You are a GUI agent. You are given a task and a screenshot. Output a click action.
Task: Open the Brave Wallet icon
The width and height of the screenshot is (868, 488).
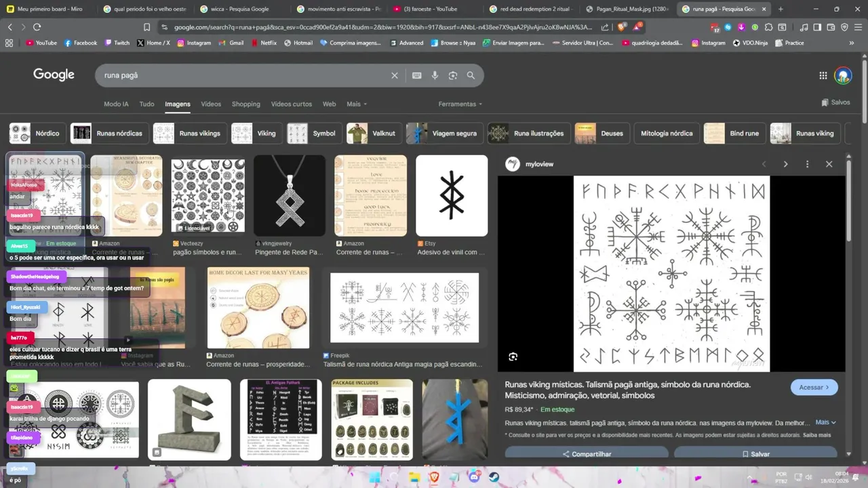click(x=831, y=27)
